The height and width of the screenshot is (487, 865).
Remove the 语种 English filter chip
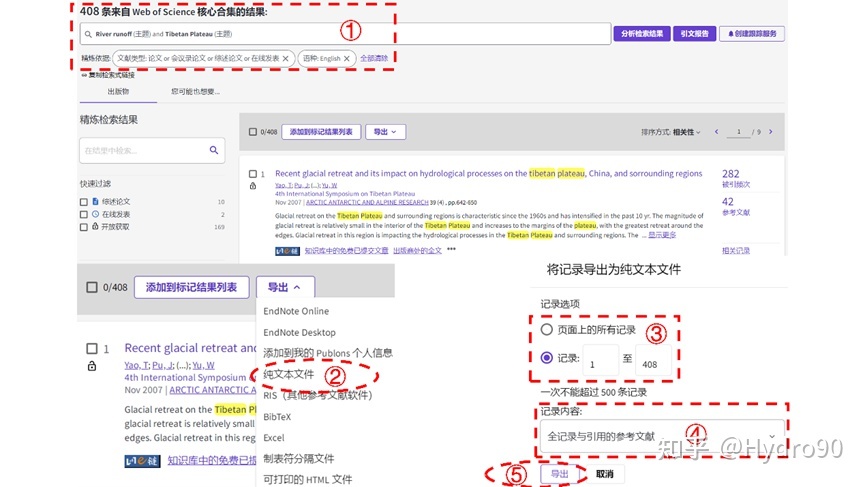pyautogui.click(x=347, y=59)
